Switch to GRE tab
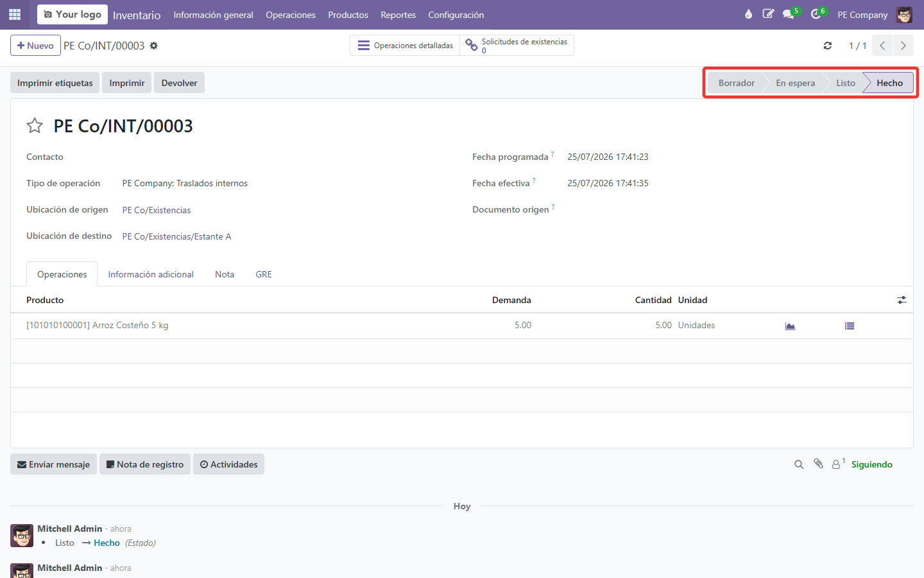Image resolution: width=924 pixels, height=578 pixels. [x=264, y=274]
